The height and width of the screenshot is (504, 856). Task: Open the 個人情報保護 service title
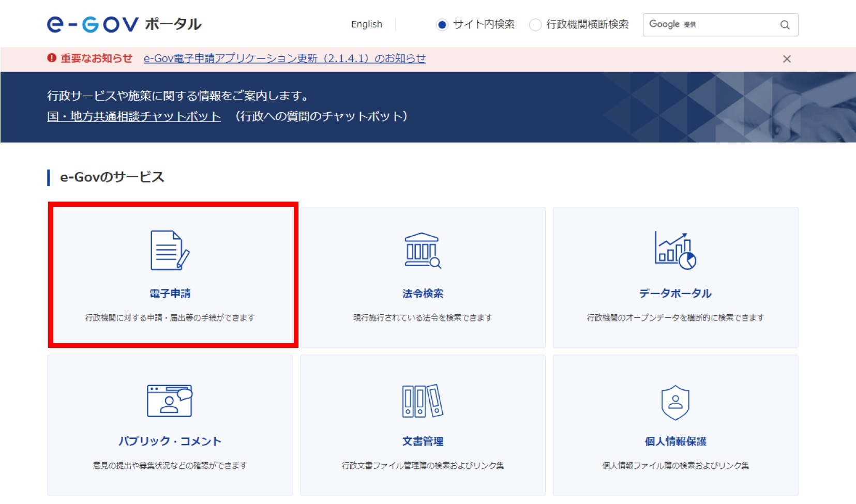675,441
